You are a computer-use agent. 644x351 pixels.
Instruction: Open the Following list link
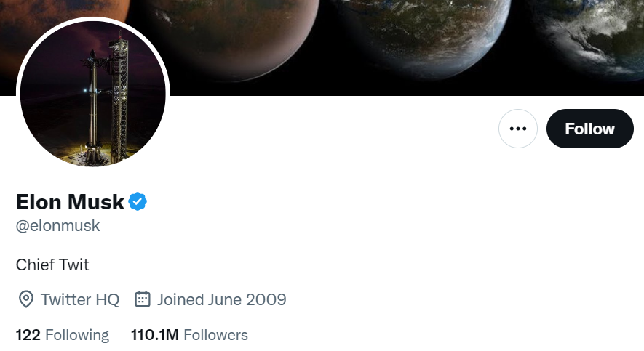(x=76, y=335)
